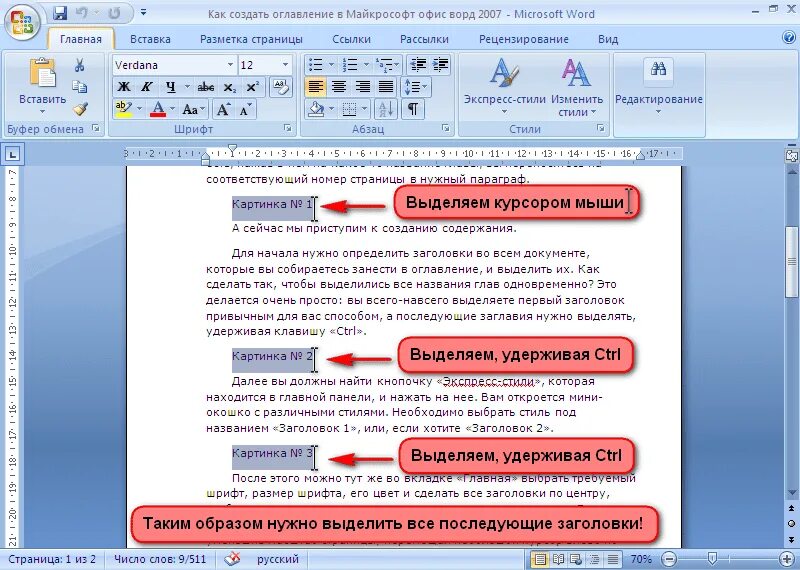This screenshot has height=570, width=800.
Task: Click the zoom slider handle
Action: (x=713, y=559)
